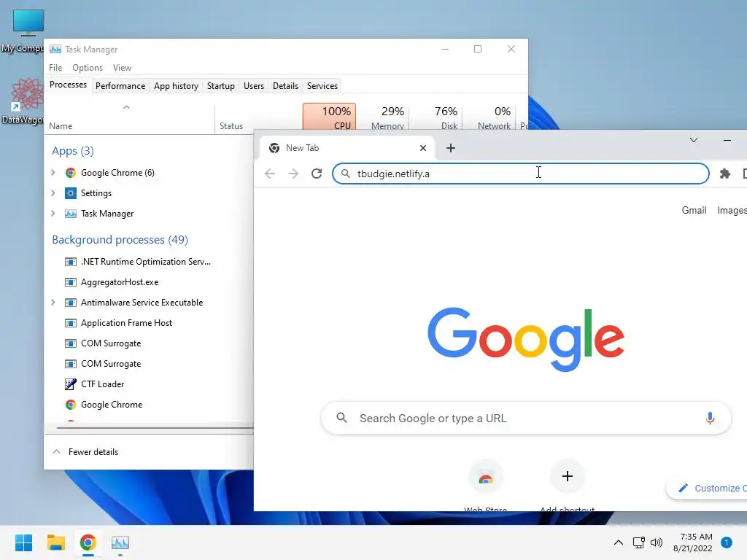Expand the Google Chrome (6) app group
Viewport: 747px width, 560px height.
[x=53, y=172]
